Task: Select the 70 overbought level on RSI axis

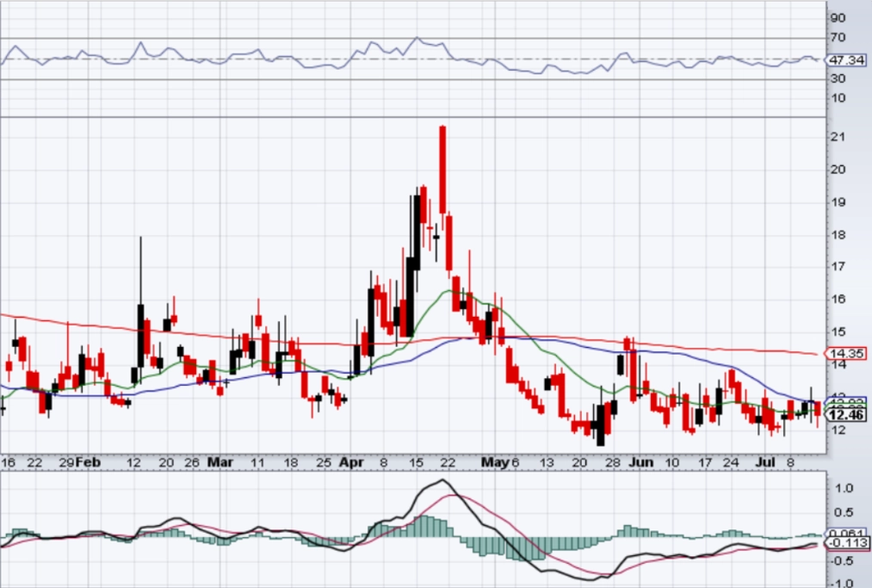Action: click(x=838, y=38)
